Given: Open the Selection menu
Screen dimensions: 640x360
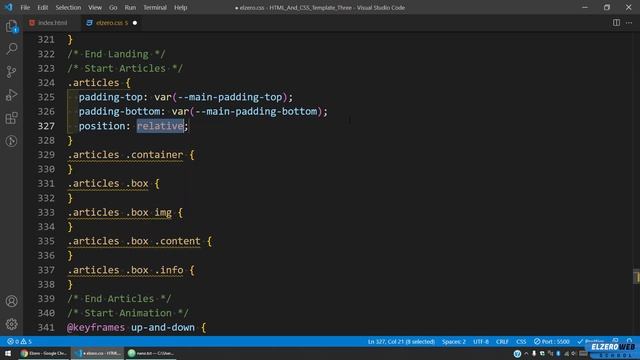Looking at the screenshot, I should click(68, 7).
